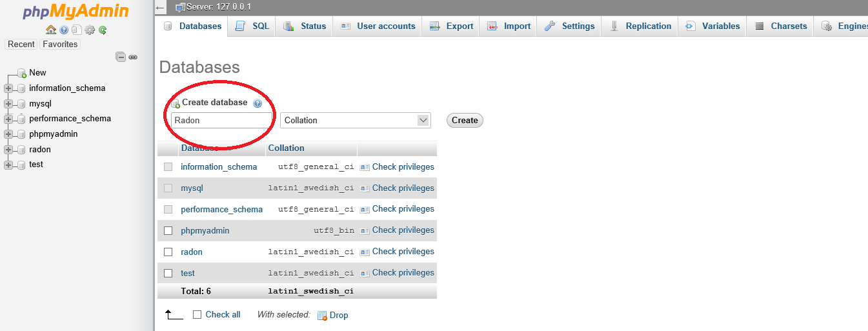The height and width of the screenshot is (331, 868).
Task: Click the help icon beside Create database
Action: coord(257,103)
